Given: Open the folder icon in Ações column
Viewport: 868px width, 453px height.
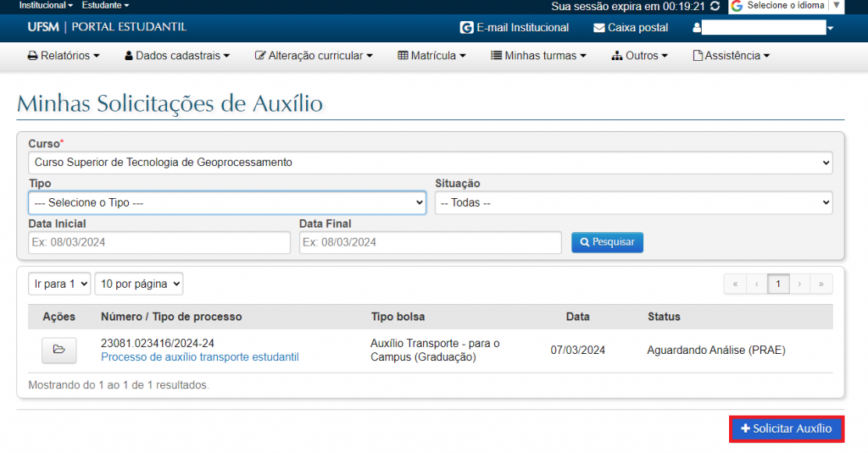Looking at the screenshot, I should click(x=59, y=350).
